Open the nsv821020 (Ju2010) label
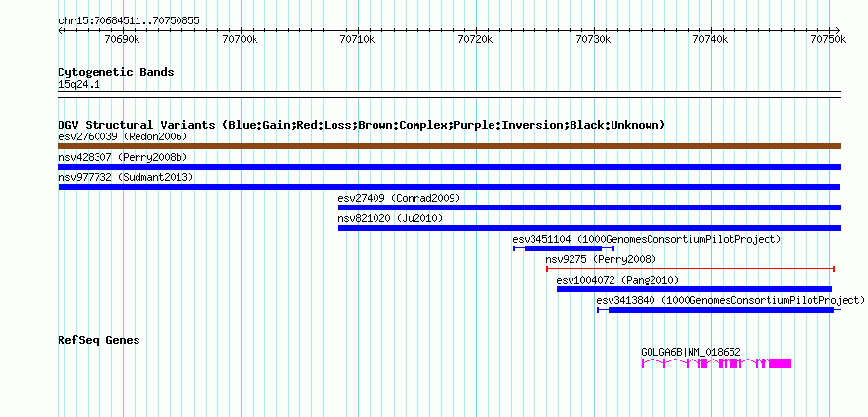Screen dimensions: 868x417 [x=390, y=218]
